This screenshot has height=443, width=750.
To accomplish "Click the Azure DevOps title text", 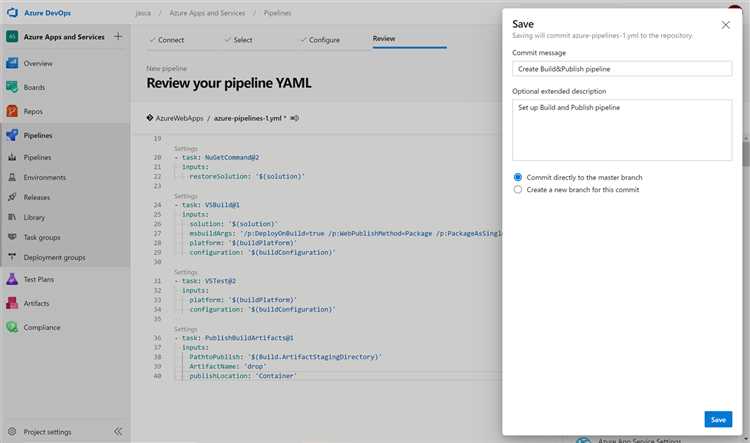I will tap(47, 13).
